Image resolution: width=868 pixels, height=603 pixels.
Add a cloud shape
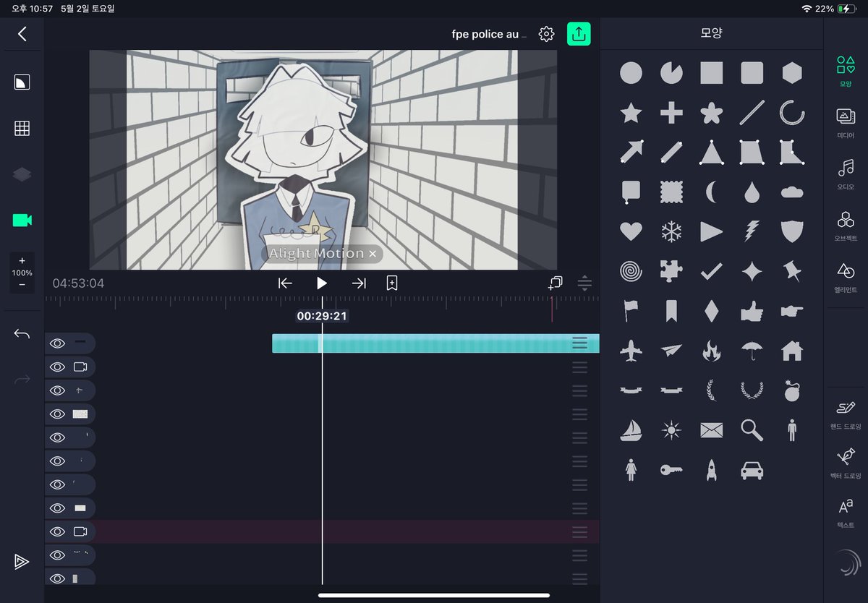(792, 192)
